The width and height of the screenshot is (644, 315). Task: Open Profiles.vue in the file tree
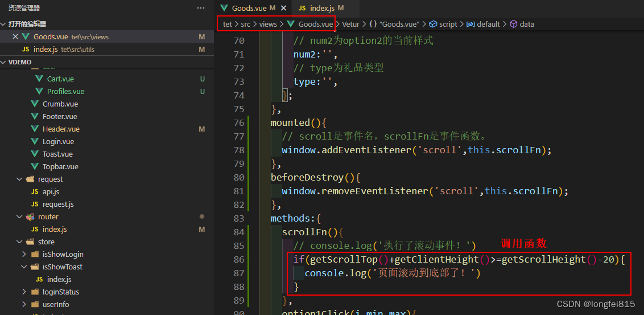(x=66, y=91)
